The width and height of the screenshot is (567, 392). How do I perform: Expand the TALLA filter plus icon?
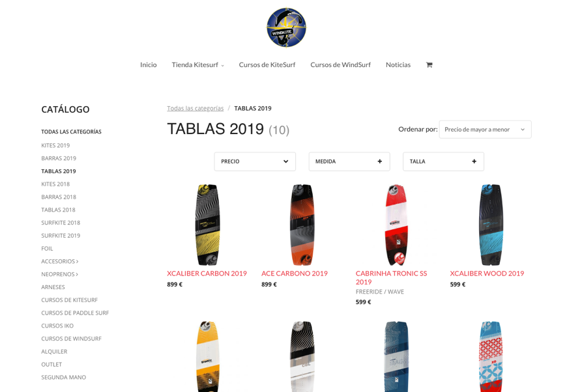(474, 161)
